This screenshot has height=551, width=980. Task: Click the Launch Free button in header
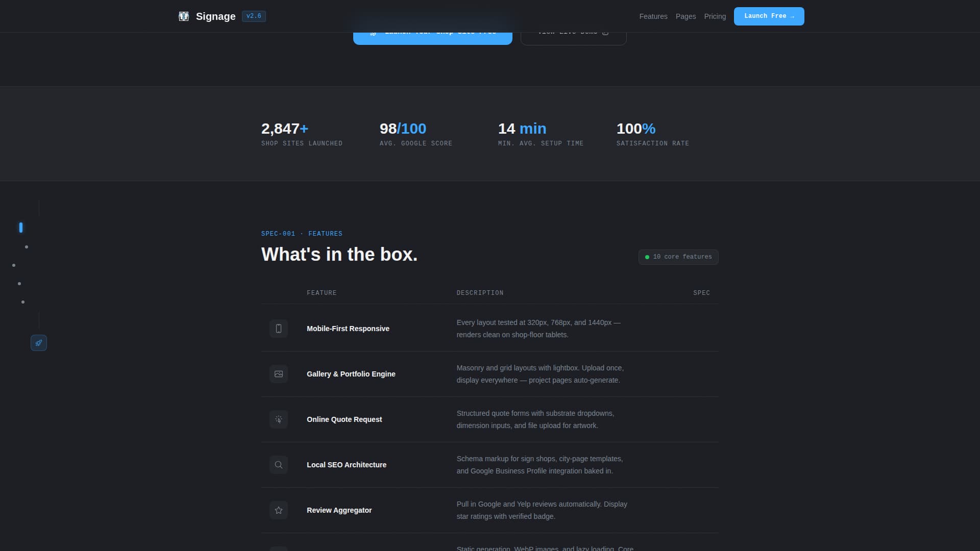coord(769,16)
